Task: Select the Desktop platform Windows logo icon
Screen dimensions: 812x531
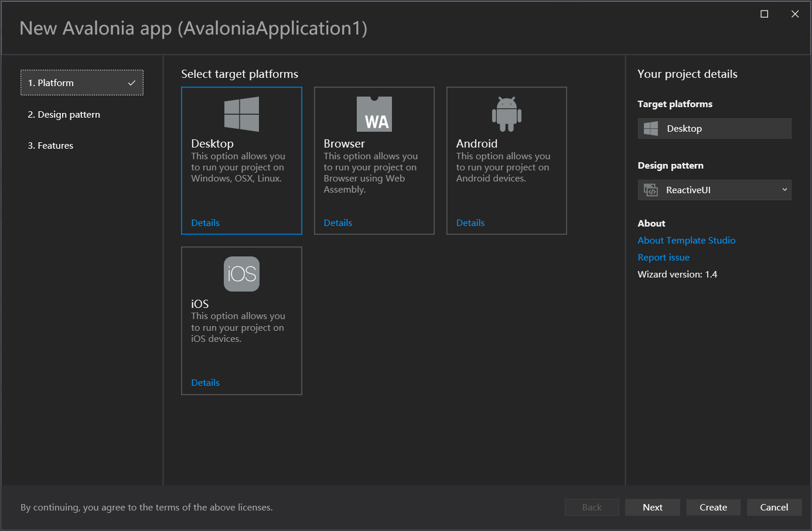Action: tap(241, 114)
